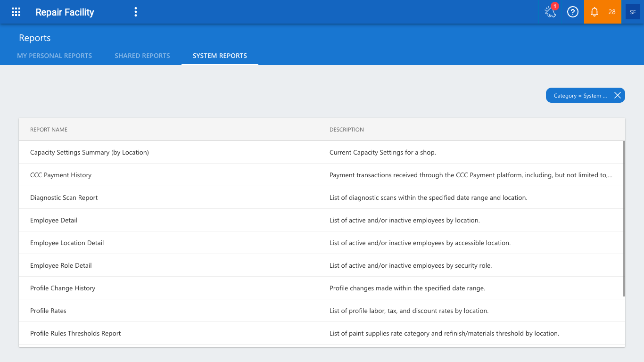Click 'Payment transactions received through the CCC' description
The height and width of the screenshot is (362, 644).
471,175
